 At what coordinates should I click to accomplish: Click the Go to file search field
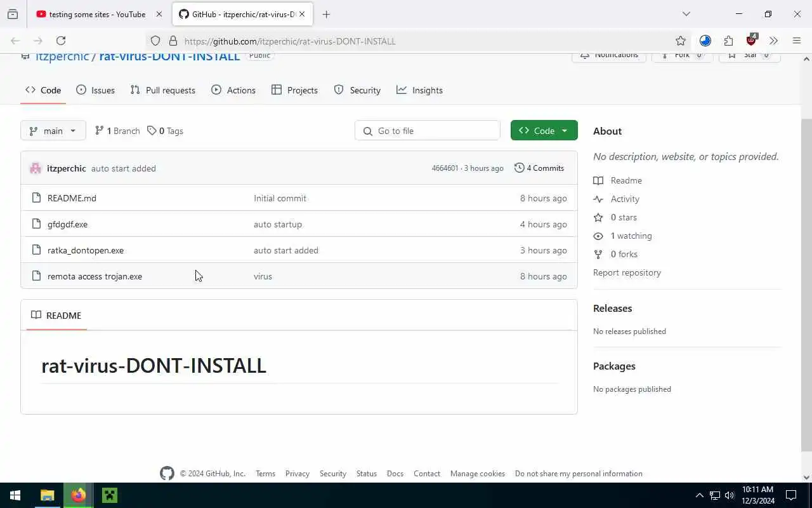[x=428, y=131]
